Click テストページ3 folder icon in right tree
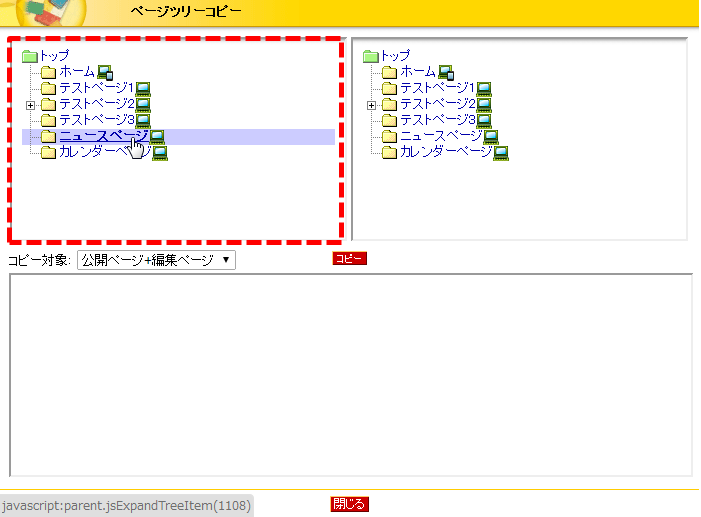Image resolution: width=701 pixels, height=517 pixels. (389, 121)
